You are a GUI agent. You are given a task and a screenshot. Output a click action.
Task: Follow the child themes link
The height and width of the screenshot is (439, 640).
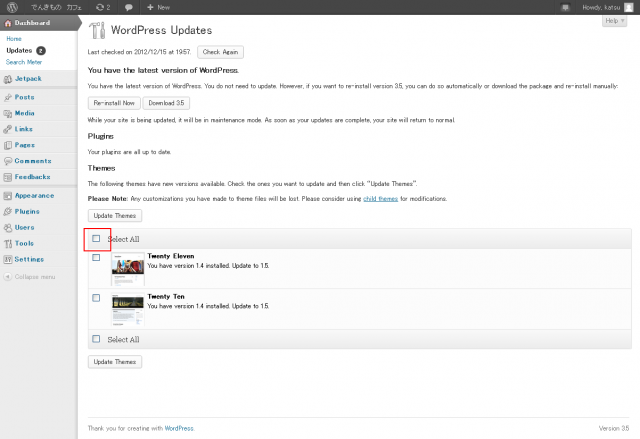pos(380,199)
